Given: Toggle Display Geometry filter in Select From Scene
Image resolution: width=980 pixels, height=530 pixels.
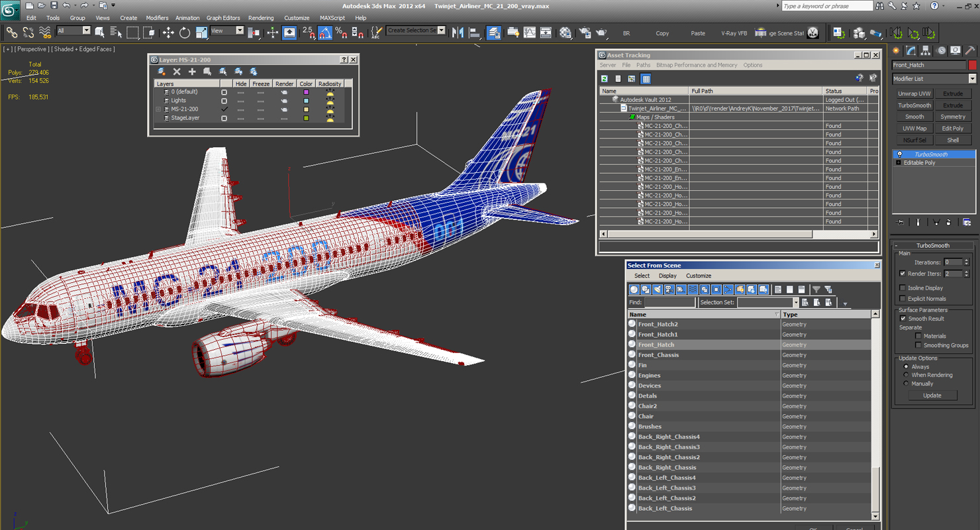Looking at the screenshot, I should click(634, 290).
